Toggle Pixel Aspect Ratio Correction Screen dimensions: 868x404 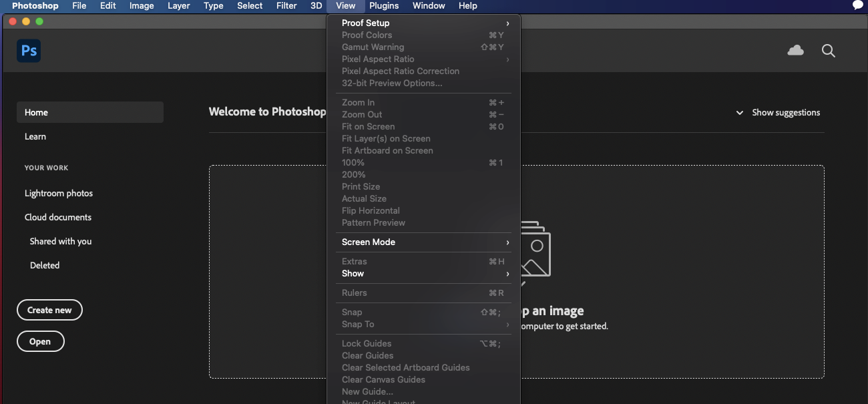pyautogui.click(x=423, y=71)
